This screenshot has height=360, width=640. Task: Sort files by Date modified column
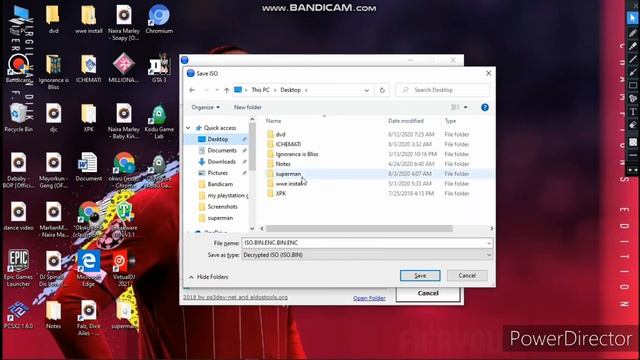pos(406,121)
